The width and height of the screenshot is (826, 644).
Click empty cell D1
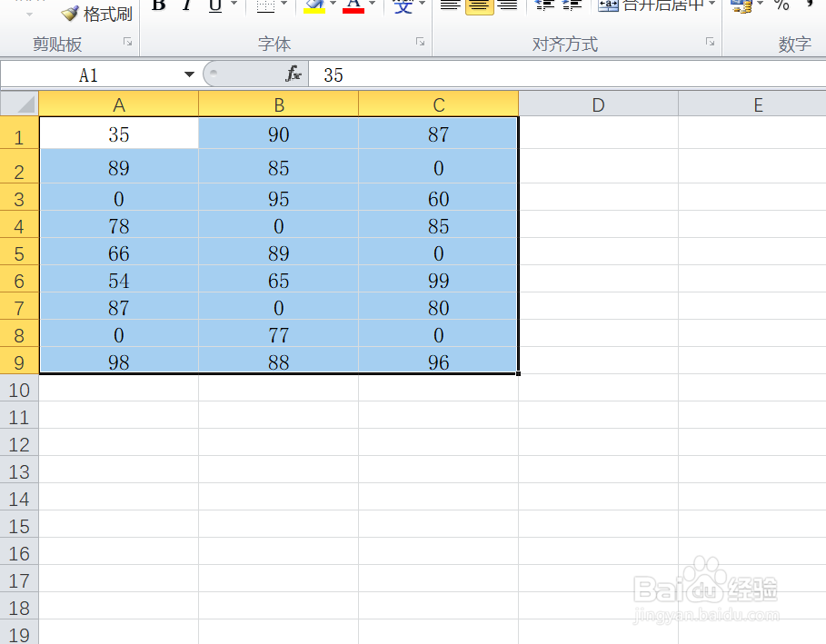(599, 133)
